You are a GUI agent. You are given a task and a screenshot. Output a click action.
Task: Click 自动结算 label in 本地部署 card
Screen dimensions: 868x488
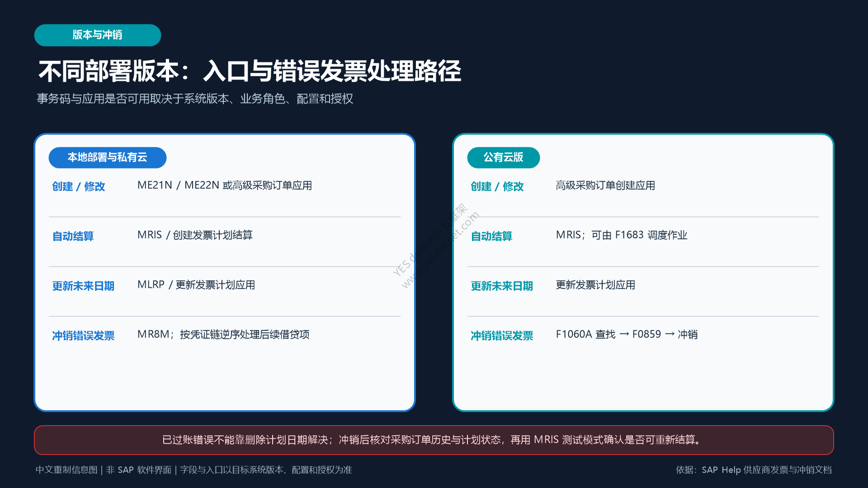tap(73, 236)
